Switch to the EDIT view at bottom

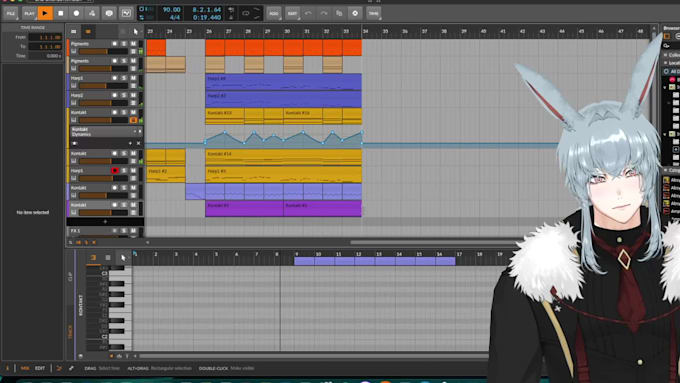coord(40,368)
